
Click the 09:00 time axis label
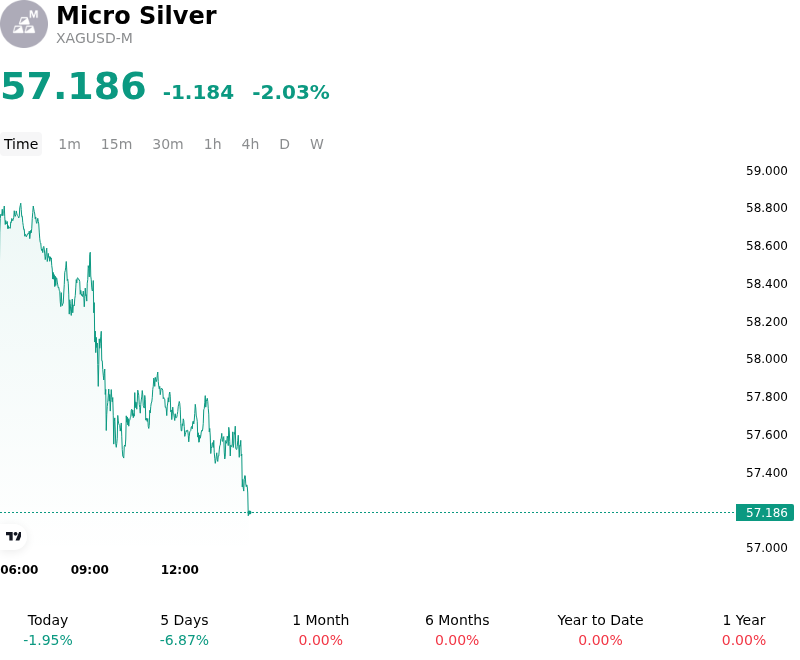pyautogui.click(x=90, y=570)
